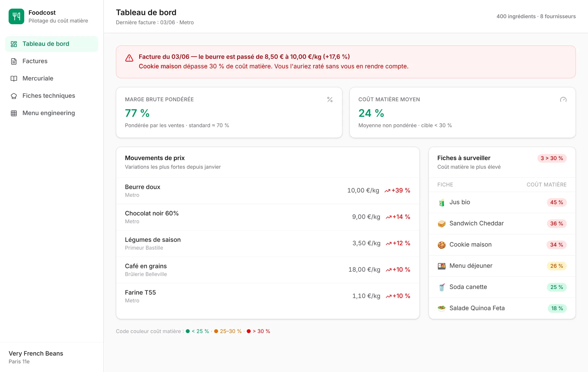Open the Mercuriale page

[52, 79]
